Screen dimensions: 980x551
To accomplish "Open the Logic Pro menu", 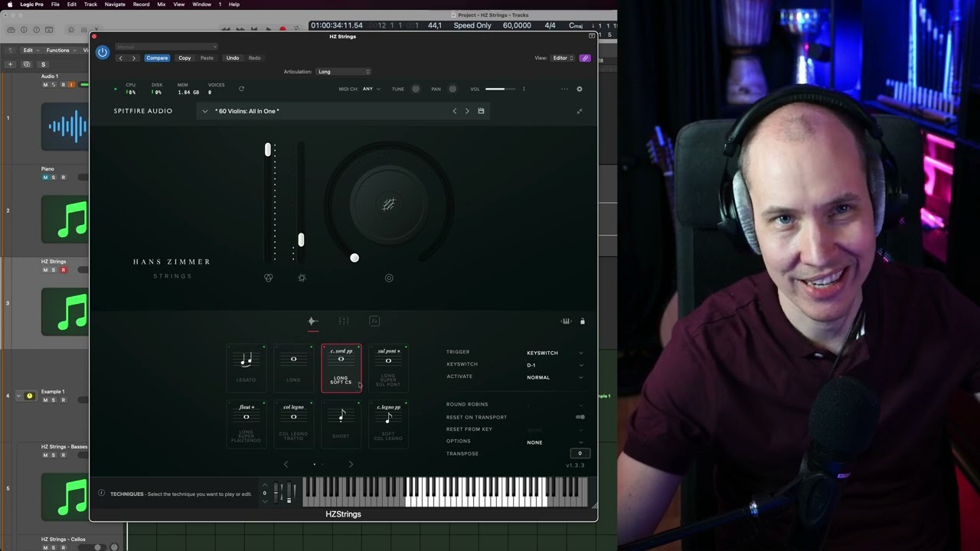I will tap(32, 5).
